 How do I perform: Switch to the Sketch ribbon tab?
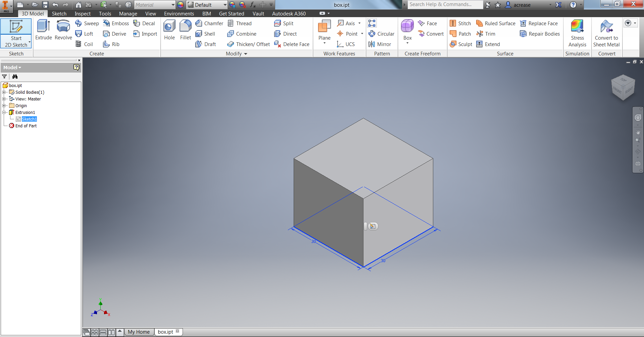[x=59, y=13]
